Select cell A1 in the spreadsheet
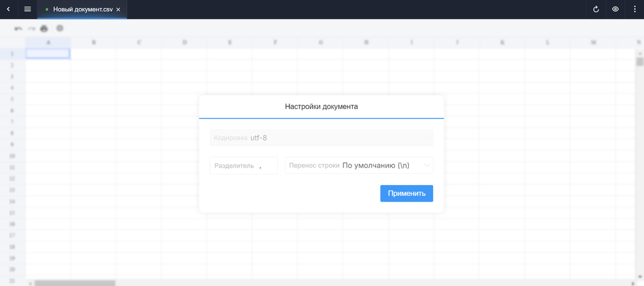The image size is (644, 286). (48, 54)
